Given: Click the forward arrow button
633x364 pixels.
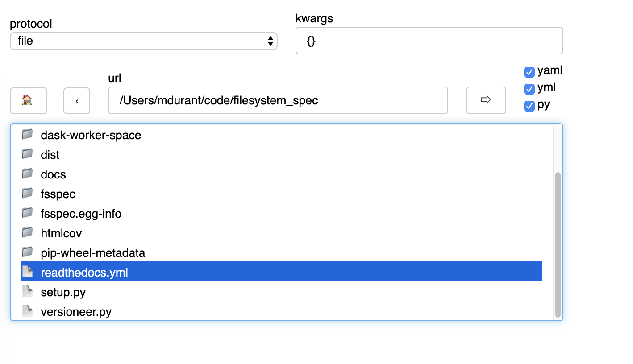Looking at the screenshot, I should (x=486, y=100).
